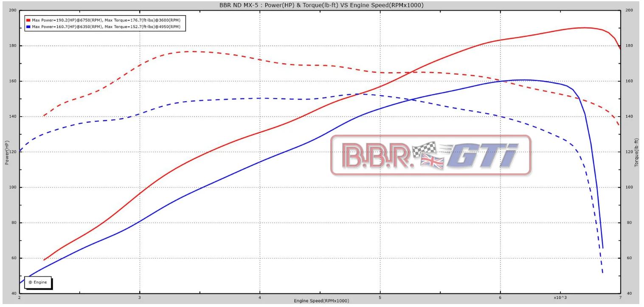The height and width of the screenshot is (307, 644).
Task: Click the BBR ND MX-5 chart title
Action: tap(321, 5)
